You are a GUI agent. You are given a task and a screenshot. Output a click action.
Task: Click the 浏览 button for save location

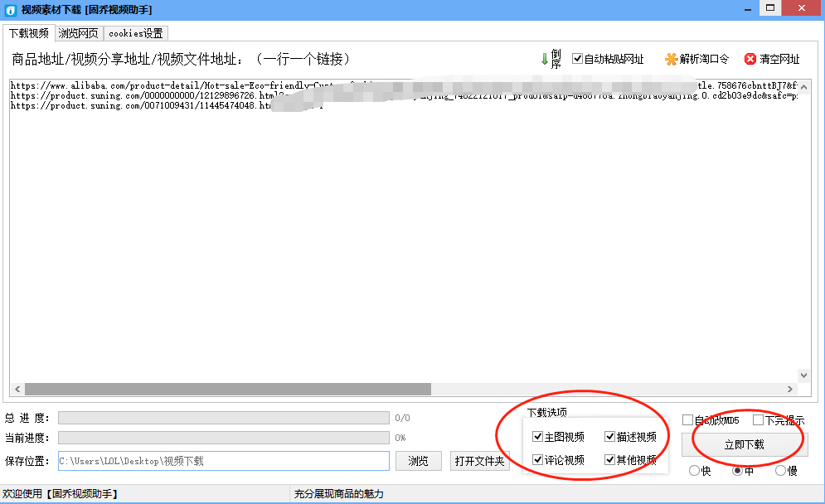[x=419, y=461]
